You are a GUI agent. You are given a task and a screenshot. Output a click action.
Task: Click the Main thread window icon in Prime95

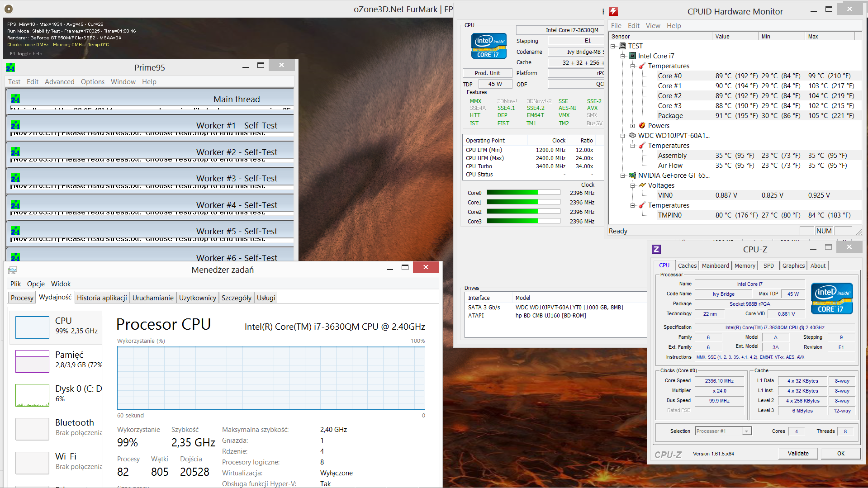click(x=15, y=99)
